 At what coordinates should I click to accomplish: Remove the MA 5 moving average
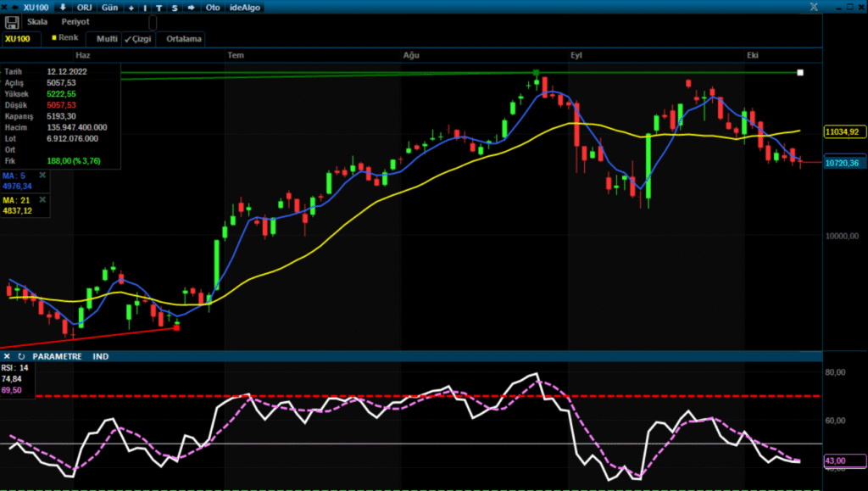(x=42, y=176)
